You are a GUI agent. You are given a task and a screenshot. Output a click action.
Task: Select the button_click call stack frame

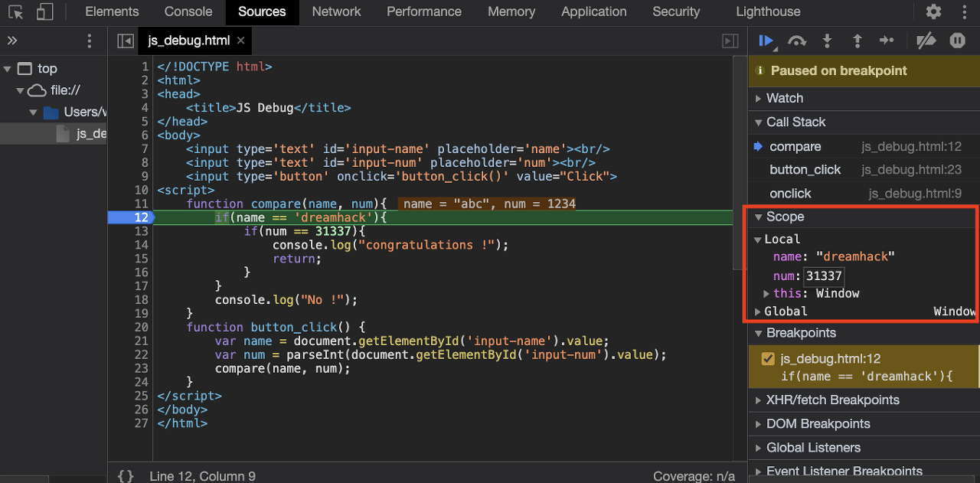(805, 169)
